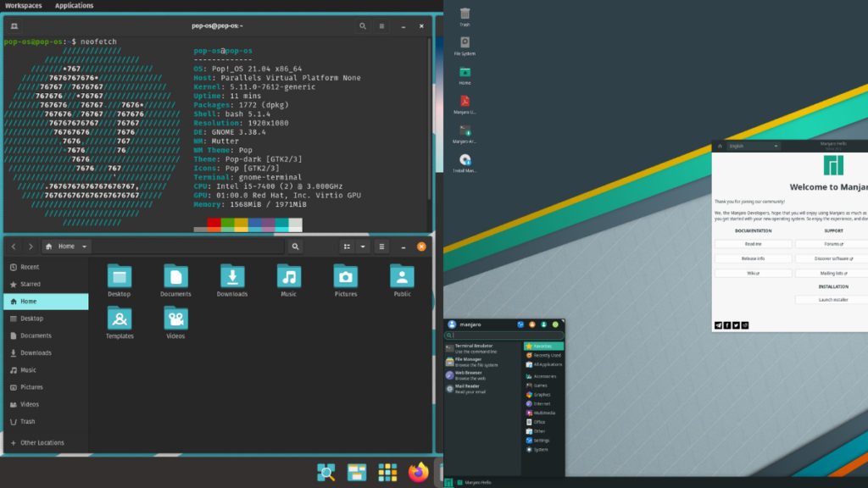Open the English language dropdown in Manjaro Hello
The height and width of the screenshot is (488, 868).
click(753, 145)
